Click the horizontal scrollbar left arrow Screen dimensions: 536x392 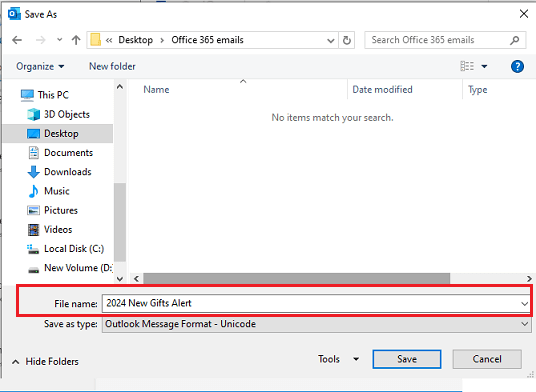point(136,279)
